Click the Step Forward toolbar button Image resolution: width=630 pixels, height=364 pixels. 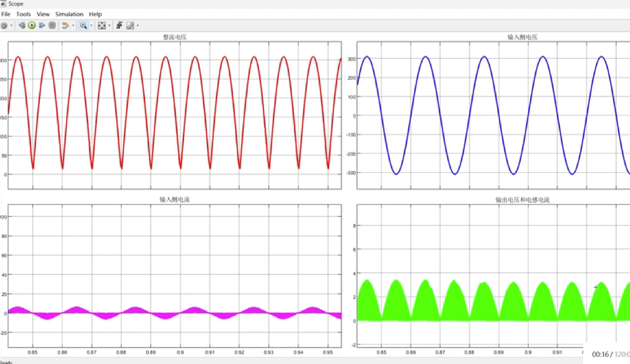(x=42, y=25)
